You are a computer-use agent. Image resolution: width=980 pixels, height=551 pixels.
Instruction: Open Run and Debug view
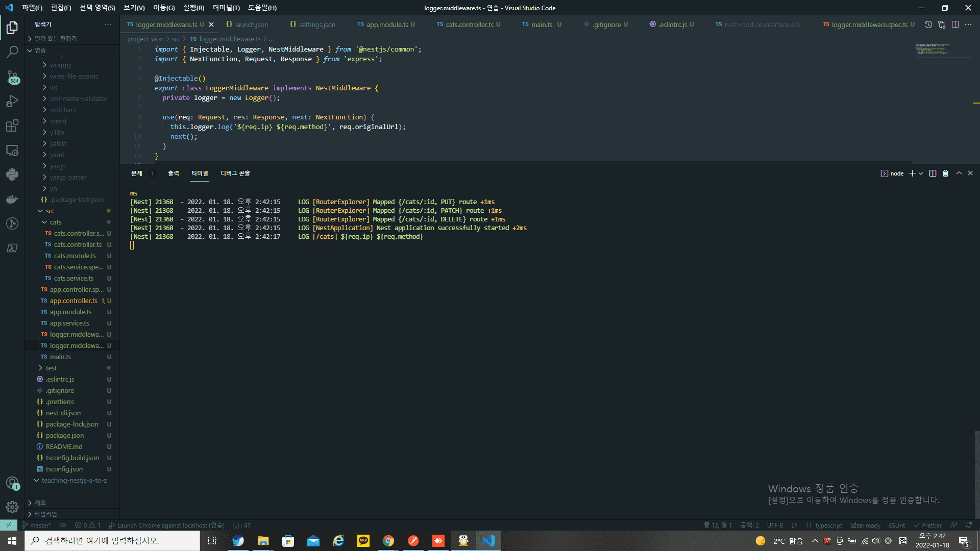[x=12, y=101]
